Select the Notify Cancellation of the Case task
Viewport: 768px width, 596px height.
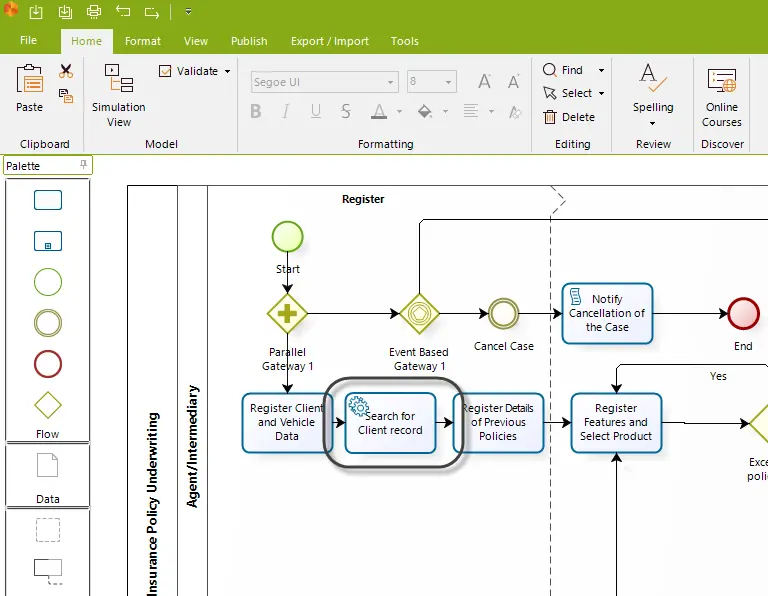pos(607,313)
